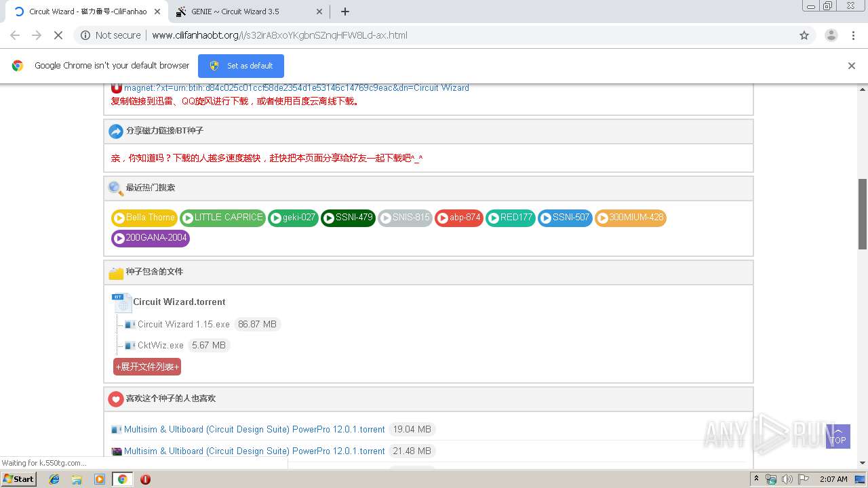Click the SSNI-479 search tag

click(348, 218)
